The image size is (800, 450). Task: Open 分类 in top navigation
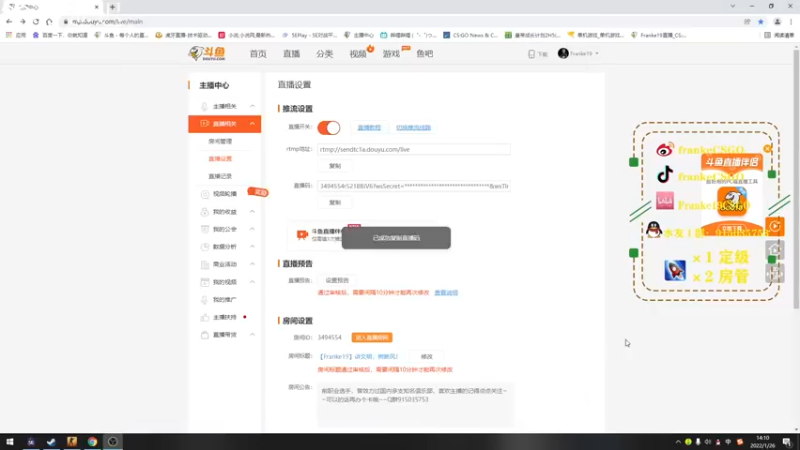(324, 54)
